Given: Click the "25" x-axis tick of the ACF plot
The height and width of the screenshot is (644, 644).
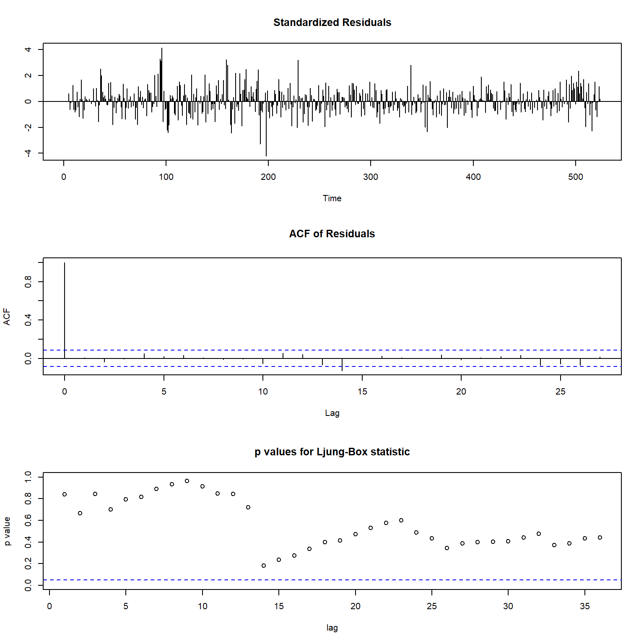Looking at the screenshot, I should coord(561,392).
